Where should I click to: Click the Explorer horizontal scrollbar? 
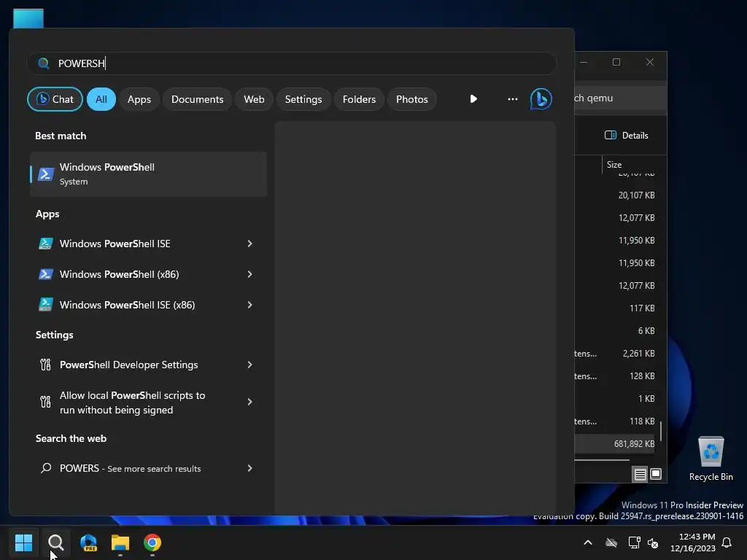tap(602, 460)
